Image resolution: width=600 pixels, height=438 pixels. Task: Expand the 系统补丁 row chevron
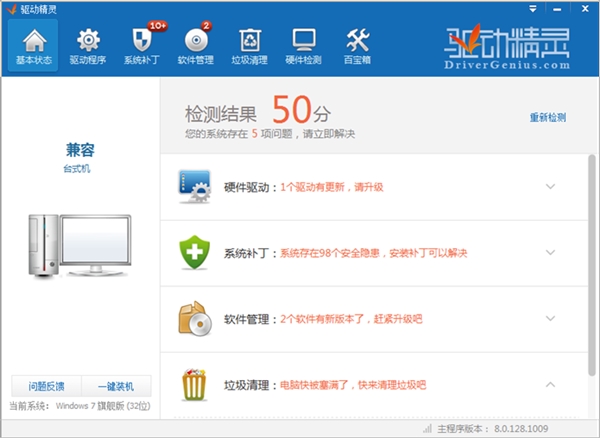point(550,252)
